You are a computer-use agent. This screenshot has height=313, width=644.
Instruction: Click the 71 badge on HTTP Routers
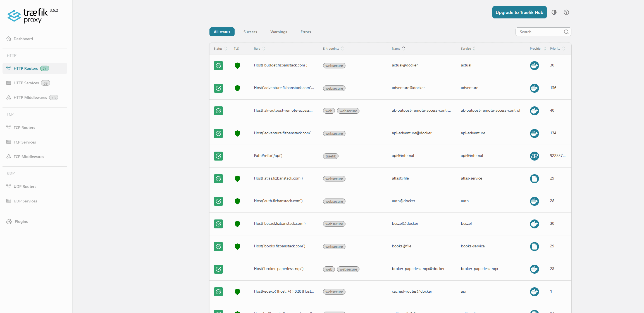[x=45, y=69]
